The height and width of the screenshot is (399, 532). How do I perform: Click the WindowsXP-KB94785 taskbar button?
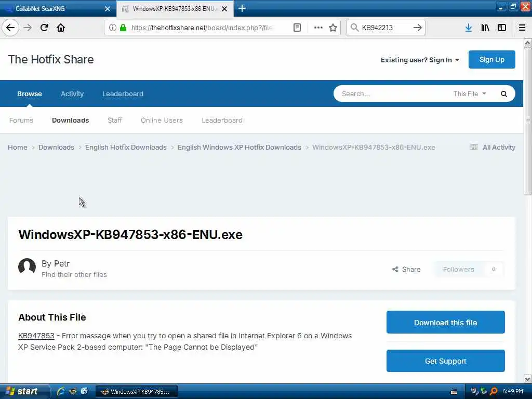pos(137,392)
